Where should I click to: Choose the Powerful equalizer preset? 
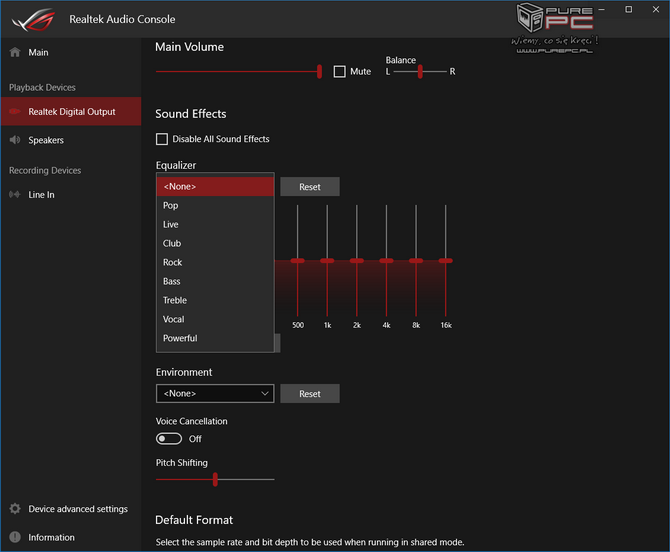(215, 338)
